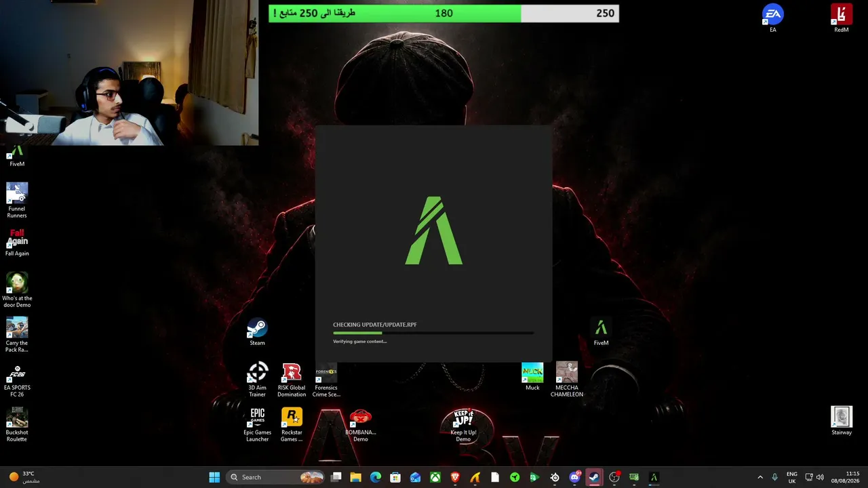
Task: Open Outlook from the taskbar
Action: (415, 477)
